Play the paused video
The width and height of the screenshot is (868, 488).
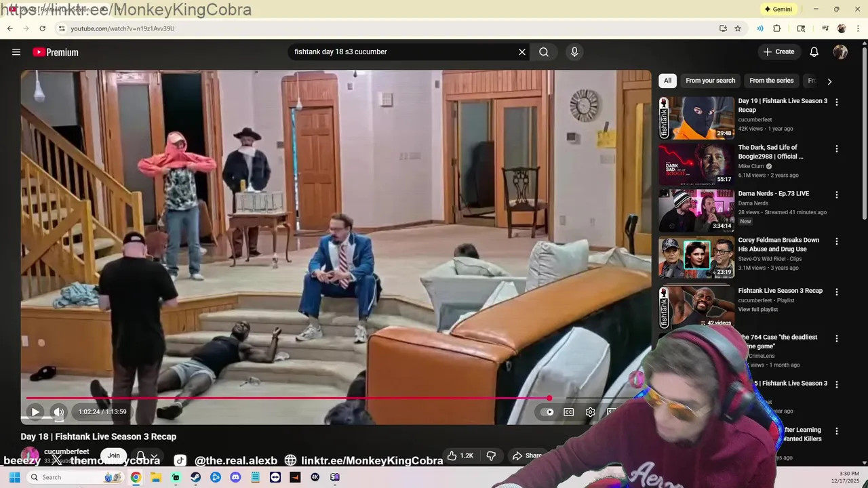[x=35, y=412]
